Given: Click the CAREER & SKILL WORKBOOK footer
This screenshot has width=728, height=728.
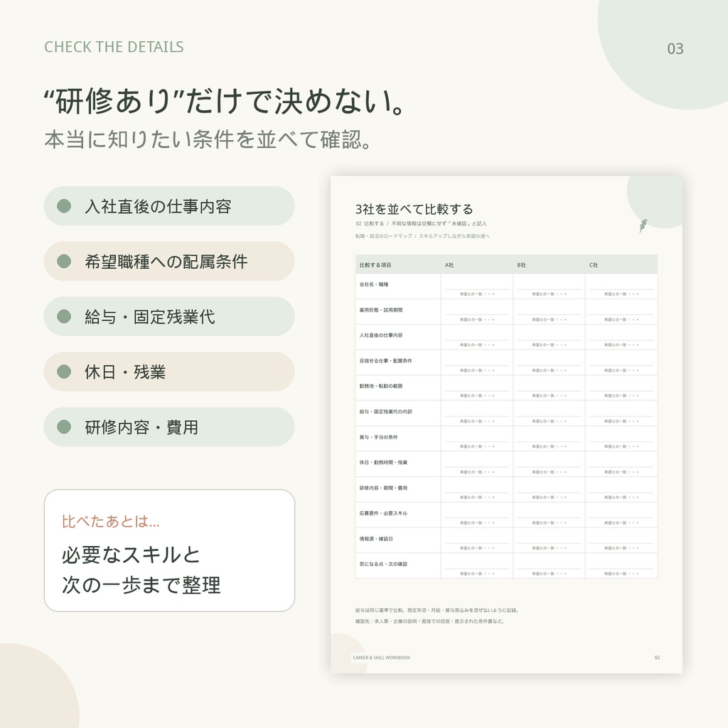Looking at the screenshot, I should pyautogui.click(x=381, y=658).
